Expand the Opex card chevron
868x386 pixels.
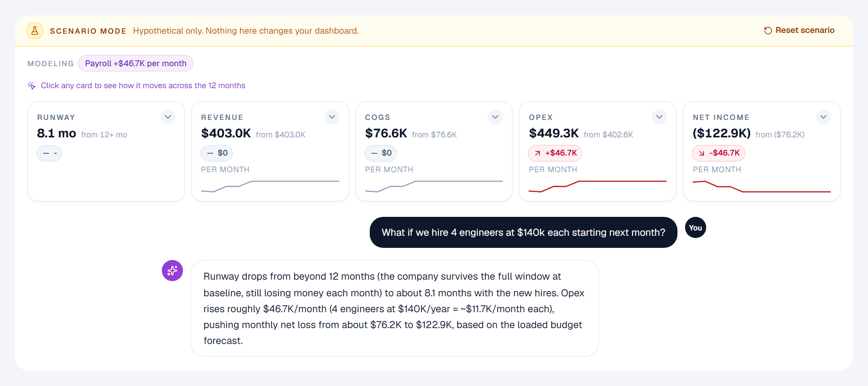(x=659, y=117)
